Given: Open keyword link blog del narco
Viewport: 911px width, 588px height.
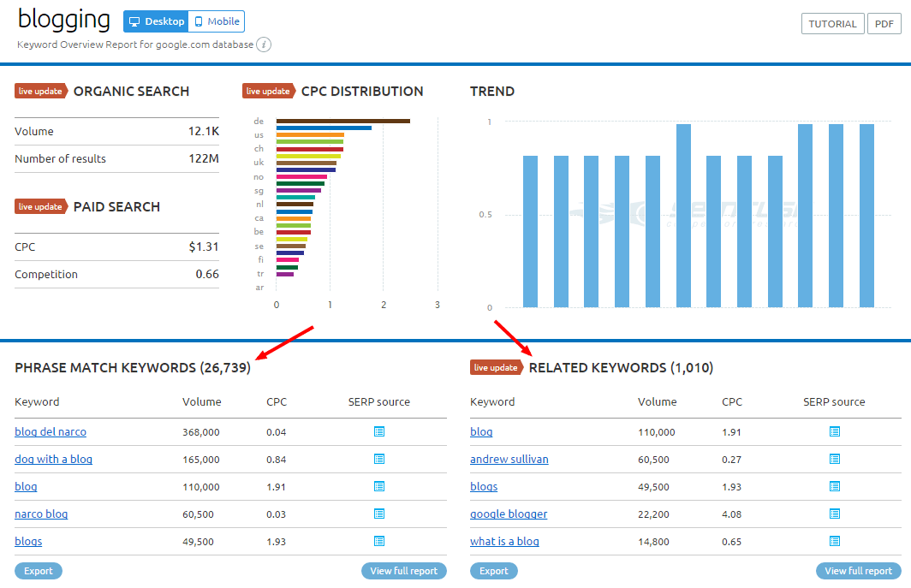Looking at the screenshot, I should tap(51, 431).
